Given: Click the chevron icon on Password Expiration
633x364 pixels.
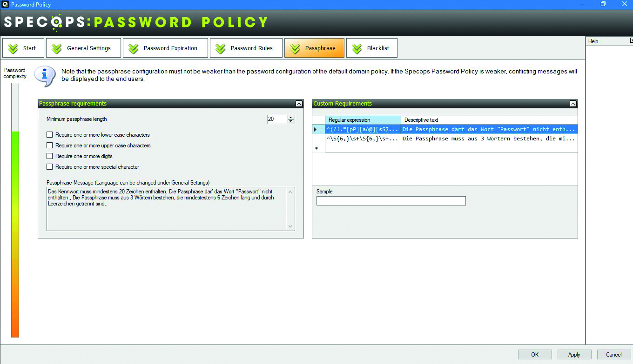Looking at the screenshot, I should coord(134,48).
